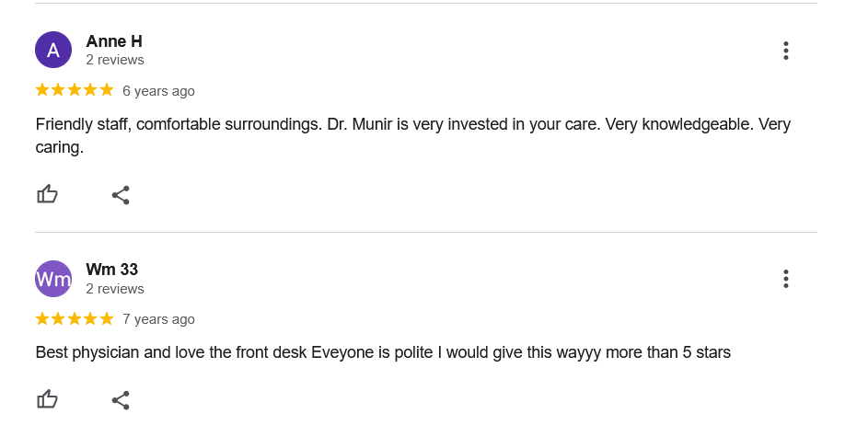The image size is (868, 437).
Task: Share the Wm 33 review
Action: (121, 400)
